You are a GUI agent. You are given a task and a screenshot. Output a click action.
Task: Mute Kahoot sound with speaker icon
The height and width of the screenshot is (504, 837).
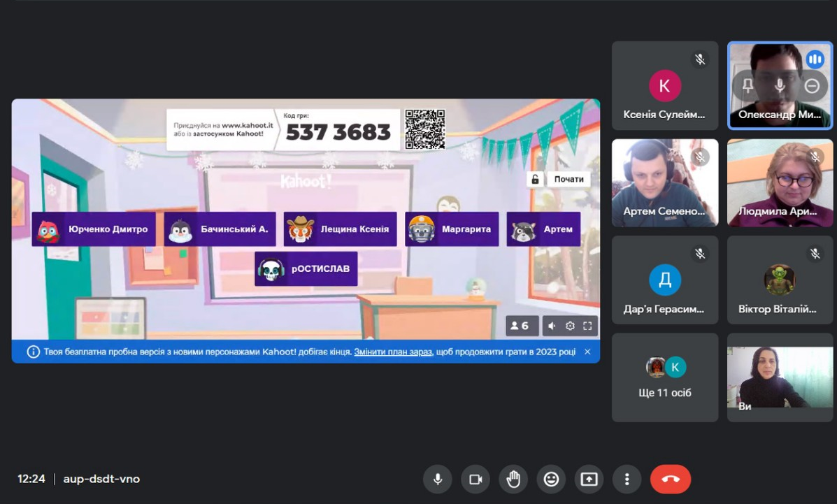552,326
